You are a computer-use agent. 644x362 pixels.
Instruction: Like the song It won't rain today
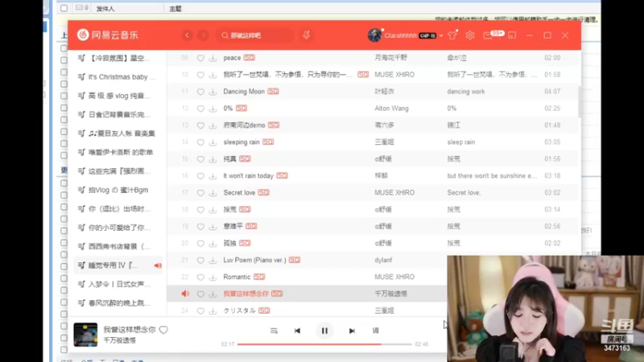(200, 176)
